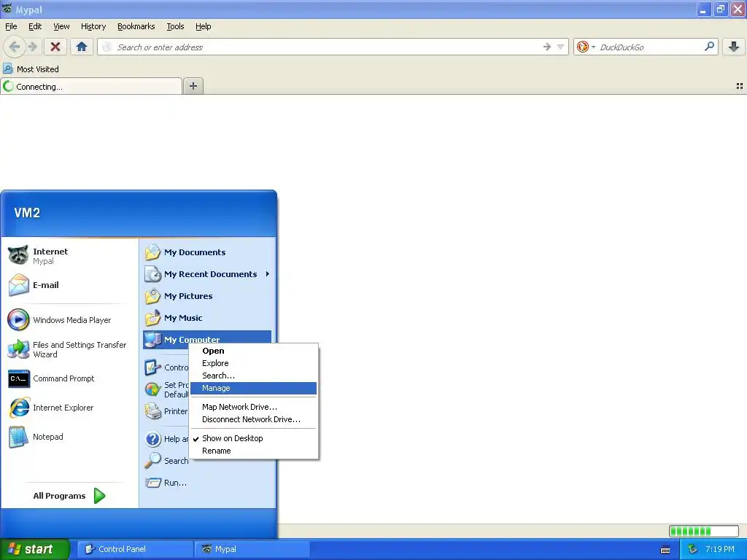Image resolution: width=747 pixels, height=560 pixels.
Task: Open Files and Settings Transfer Wizard
Action: (x=69, y=349)
